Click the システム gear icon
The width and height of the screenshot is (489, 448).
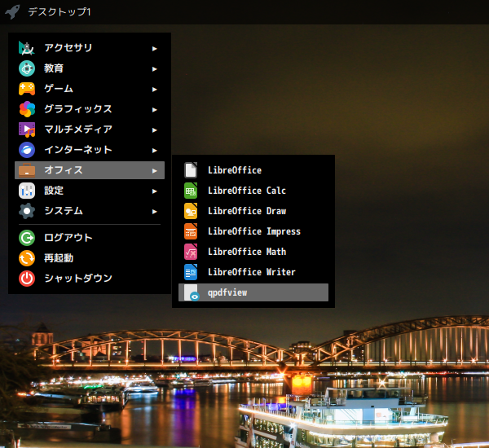coord(27,211)
